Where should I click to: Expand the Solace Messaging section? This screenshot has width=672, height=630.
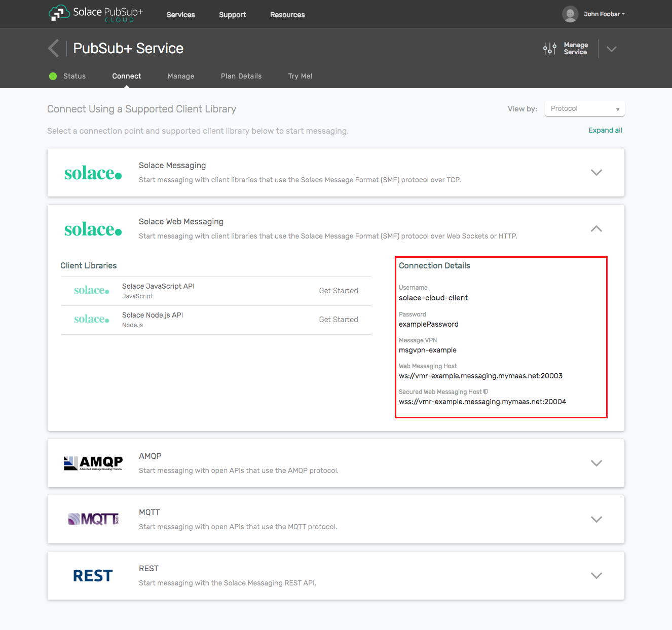click(596, 172)
